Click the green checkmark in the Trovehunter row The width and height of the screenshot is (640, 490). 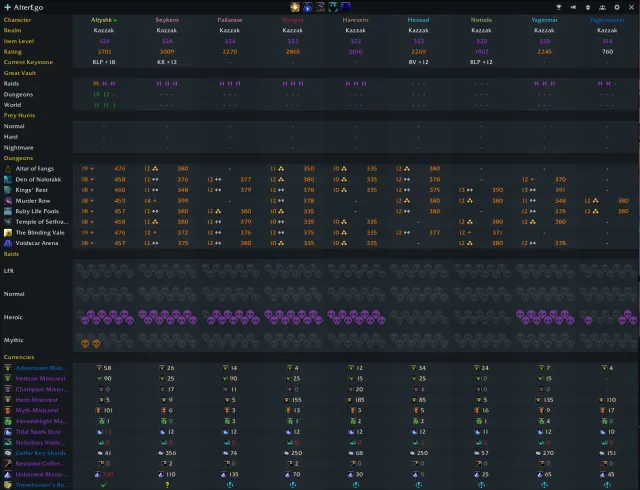(x=104, y=485)
